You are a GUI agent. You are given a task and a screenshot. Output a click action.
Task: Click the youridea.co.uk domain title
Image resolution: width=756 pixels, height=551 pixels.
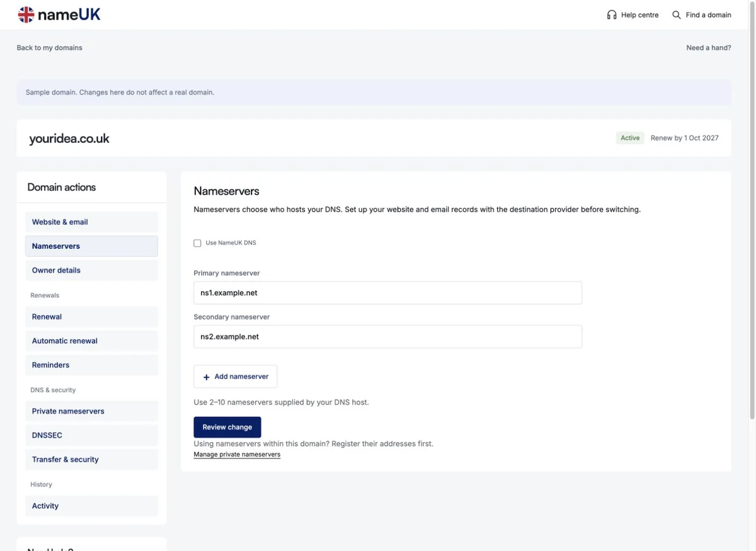tap(69, 139)
